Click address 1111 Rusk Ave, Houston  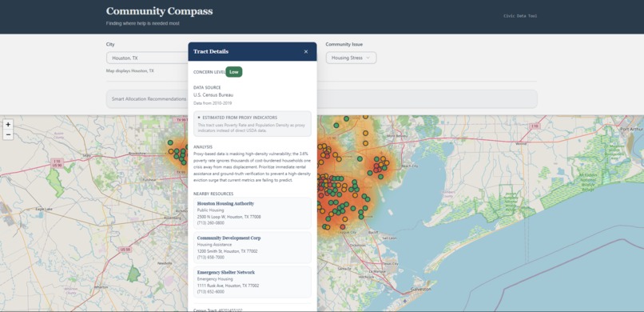pos(228,286)
